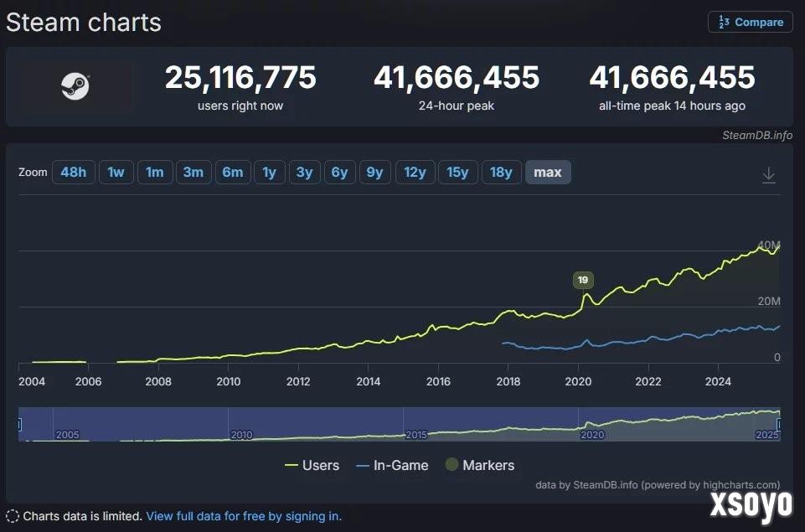Click the dashed circle icon beside the data notice

click(12, 516)
